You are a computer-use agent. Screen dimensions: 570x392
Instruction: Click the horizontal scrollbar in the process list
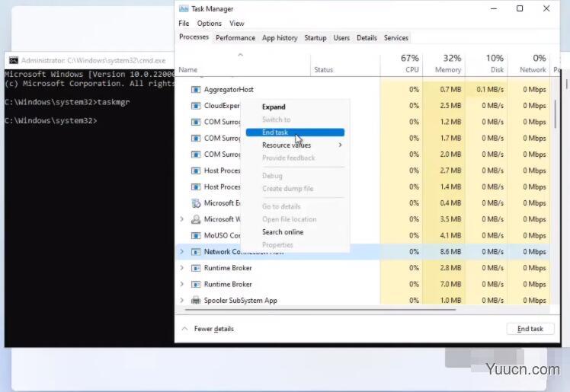(x=320, y=310)
